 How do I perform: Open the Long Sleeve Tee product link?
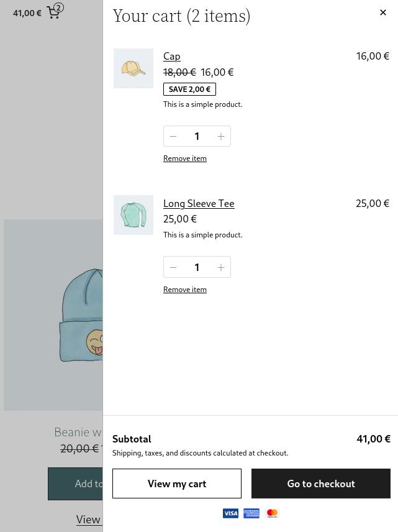[x=199, y=203]
